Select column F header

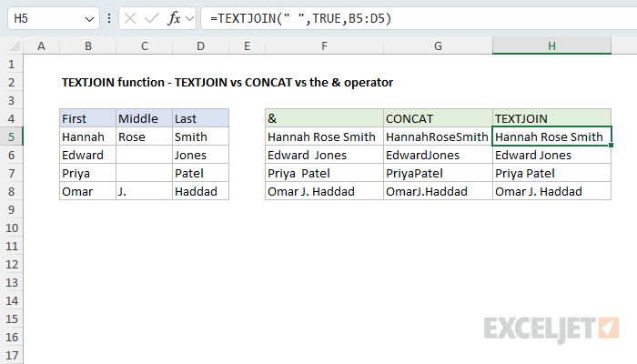[x=324, y=45]
